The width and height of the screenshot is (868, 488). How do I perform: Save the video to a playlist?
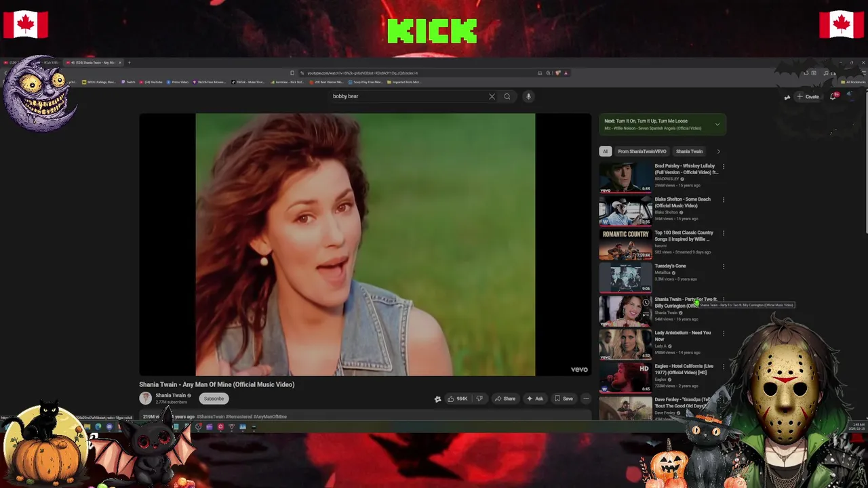pyautogui.click(x=564, y=399)
